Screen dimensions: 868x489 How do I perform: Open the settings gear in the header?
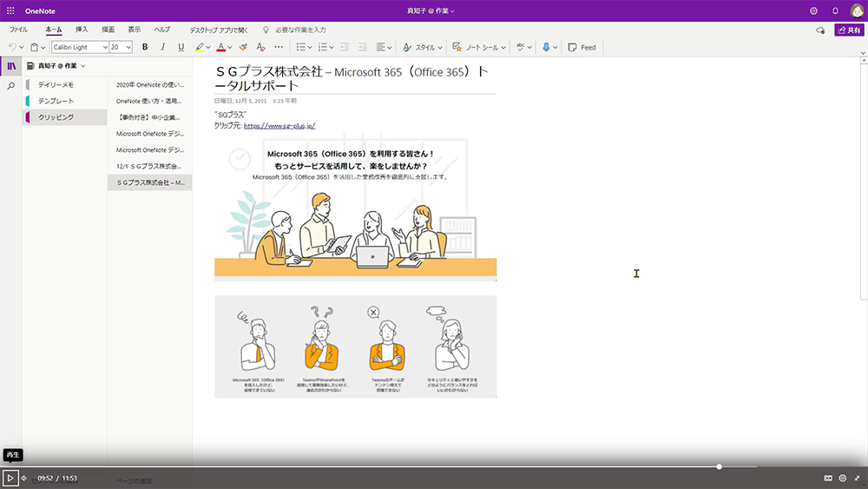[813, 10]
